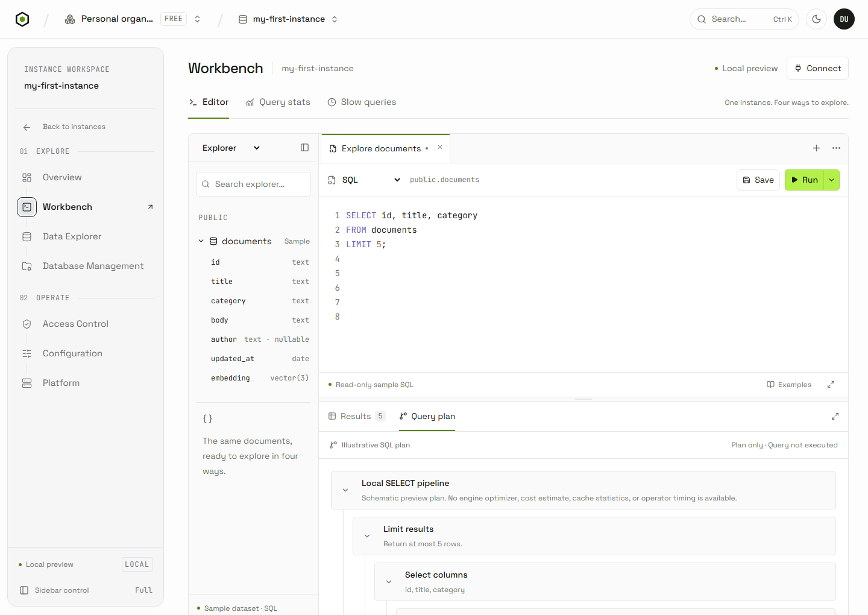Expand the results panel to fullscreen
868x615 pixels.
[x=835, y=416]
